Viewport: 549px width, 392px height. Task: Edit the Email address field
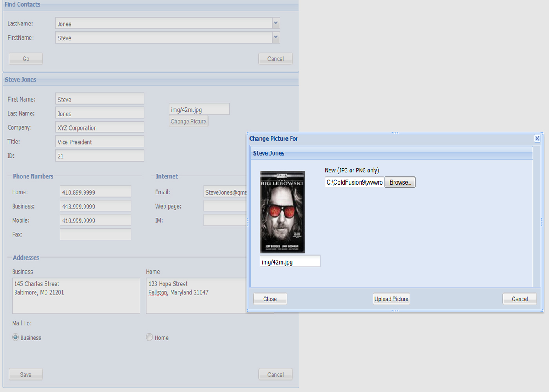click(x=225, y=192)
